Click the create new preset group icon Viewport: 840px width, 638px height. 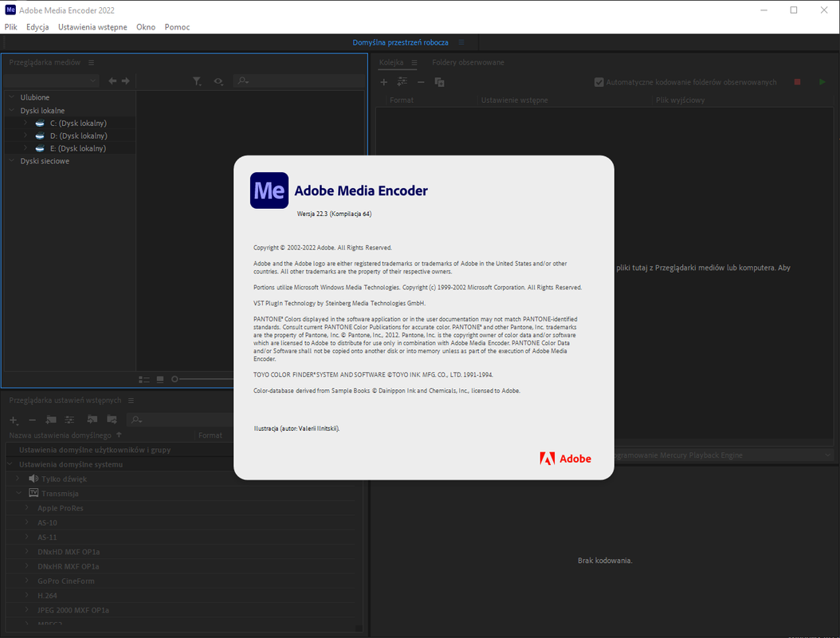[x=51, y=419]
